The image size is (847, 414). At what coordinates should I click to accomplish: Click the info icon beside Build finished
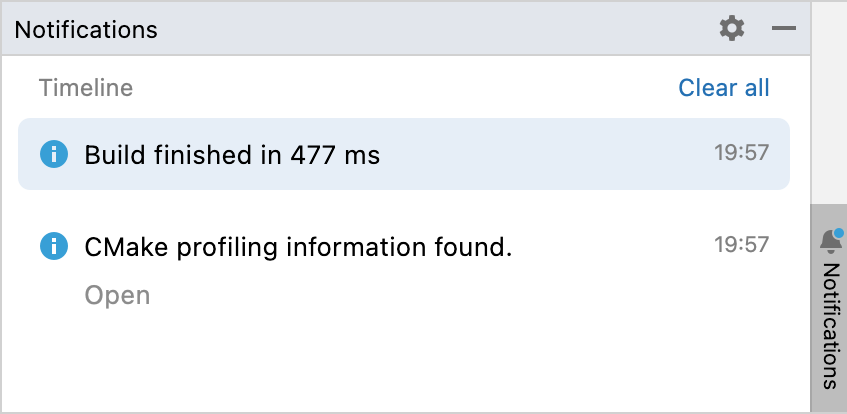[x=53, y=155]
